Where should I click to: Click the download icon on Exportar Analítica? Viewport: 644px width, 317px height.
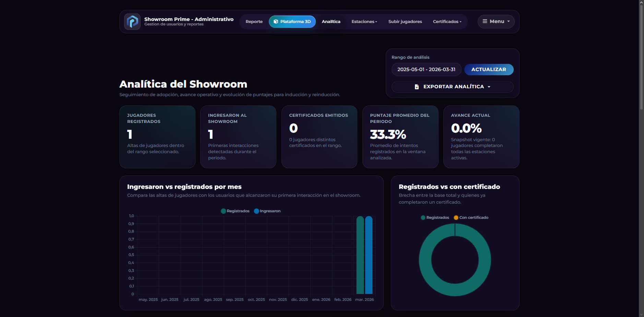point(417,87)
